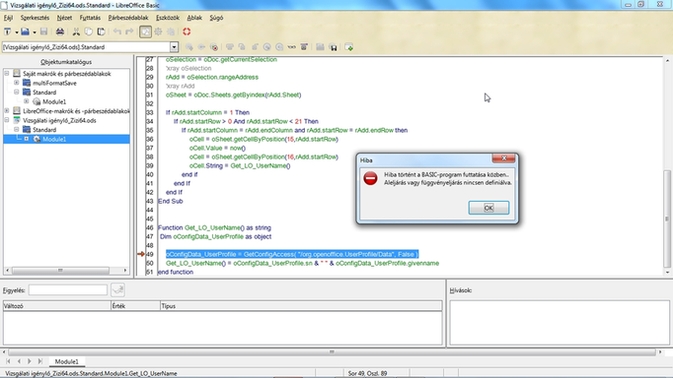Click the greyed-out save floppy icon
Screen dimensions: 673x378
pyautogui.click(x=44, y=32)
